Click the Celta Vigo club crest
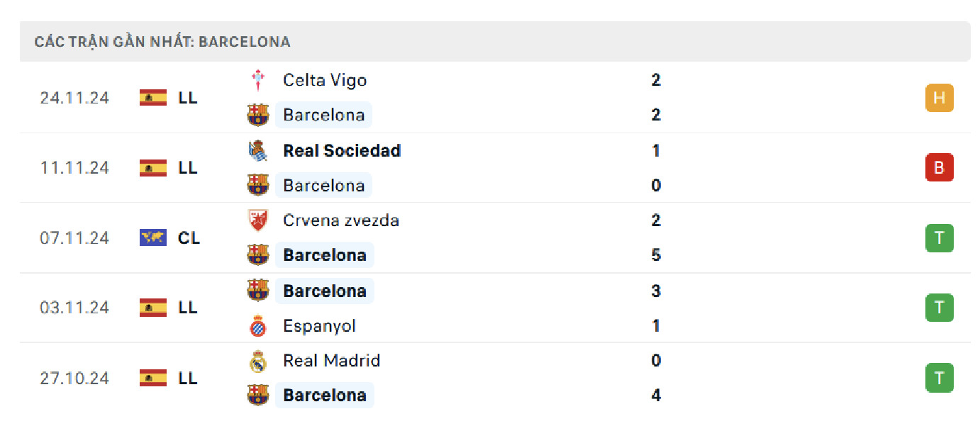Screen dimensions: 980x448 tap(257, 79)
